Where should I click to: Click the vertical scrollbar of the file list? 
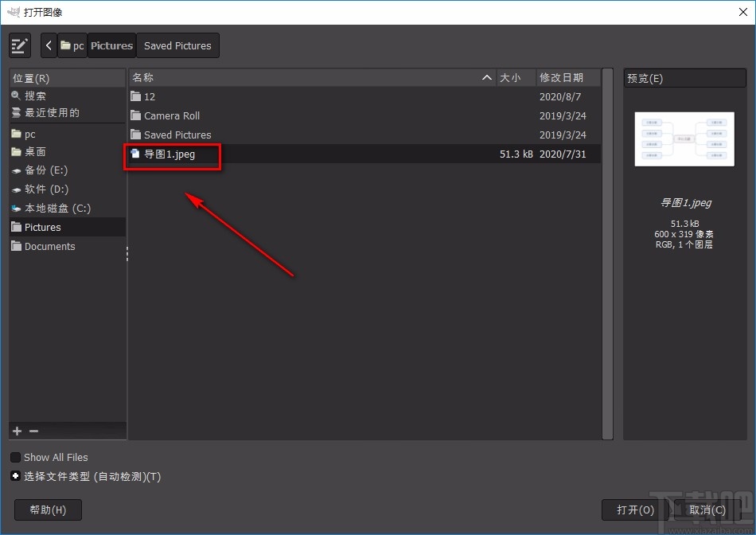click(607, 254)
